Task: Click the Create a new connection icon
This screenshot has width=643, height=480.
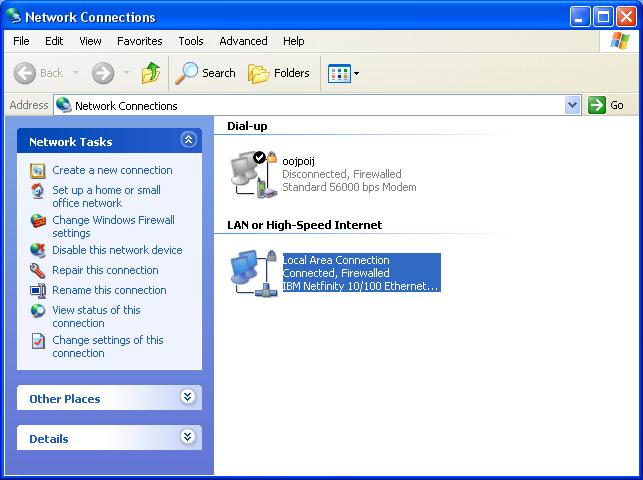Action: click(x=38, y=171)
